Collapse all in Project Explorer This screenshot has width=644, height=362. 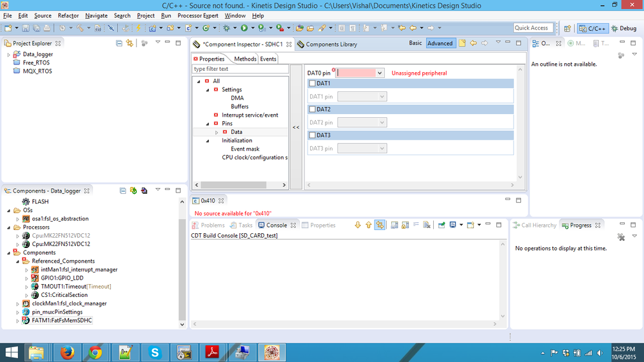pyautogui.click(x=119, y=43)
